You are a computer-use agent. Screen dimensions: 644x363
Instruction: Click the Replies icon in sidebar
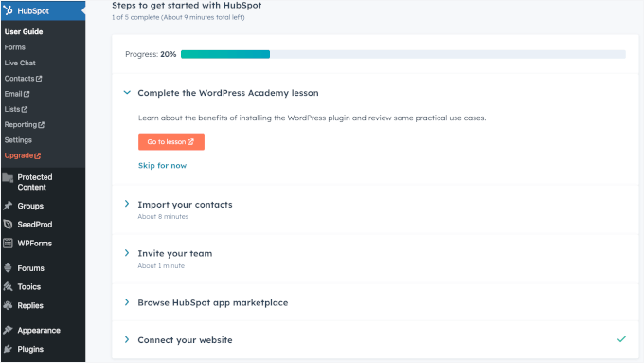pos(8,305)
